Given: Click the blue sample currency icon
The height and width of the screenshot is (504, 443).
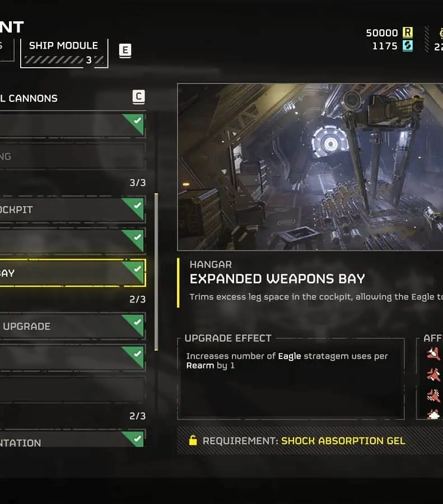Looking at the screenshot, I should (x=408, y=46).
